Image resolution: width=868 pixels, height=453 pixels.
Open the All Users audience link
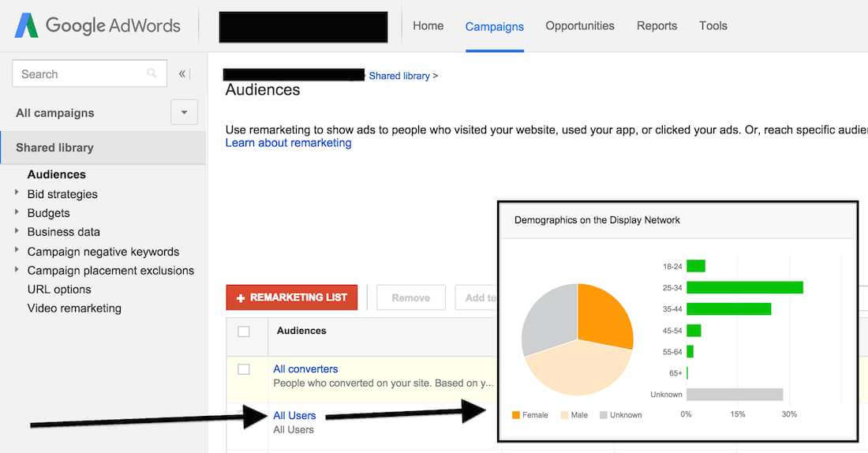coord(294,415)
